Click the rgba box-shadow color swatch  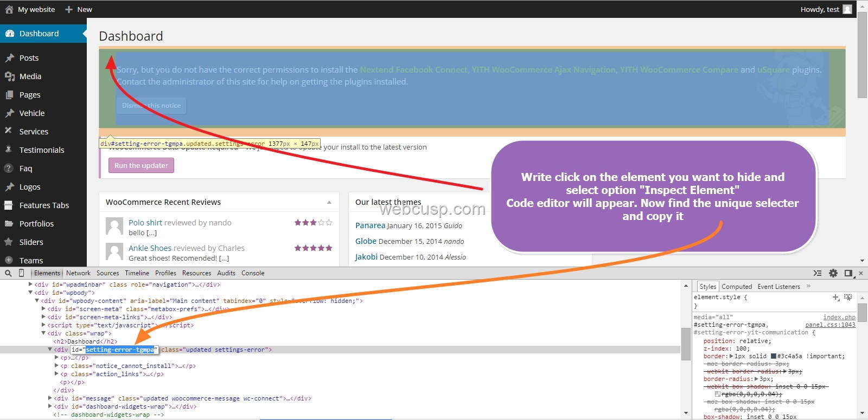point(717,394)
